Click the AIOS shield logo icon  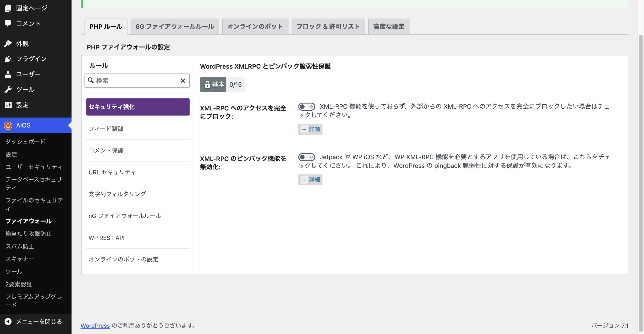[x=8, y=125]
